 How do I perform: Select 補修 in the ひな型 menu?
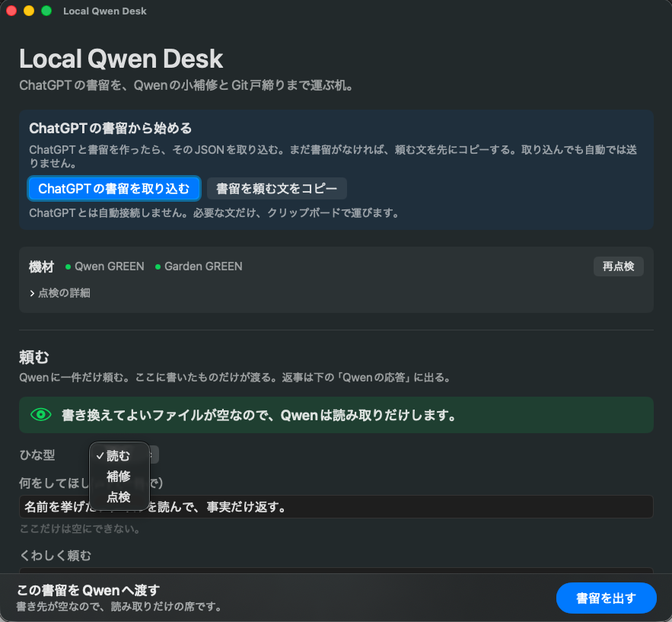point(119,477)
